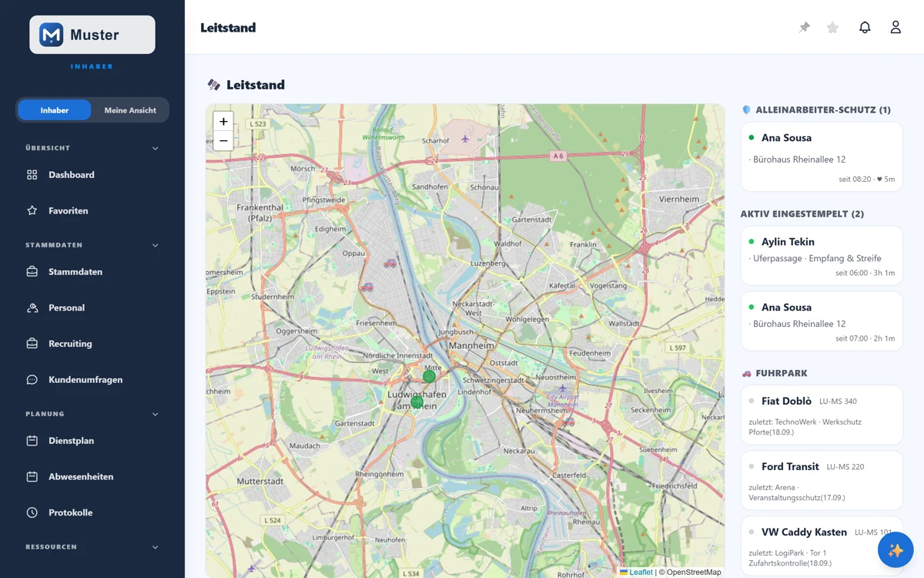Open the notifications bell
This screenshot has height=578, width=924.
[x=865, y=28]
